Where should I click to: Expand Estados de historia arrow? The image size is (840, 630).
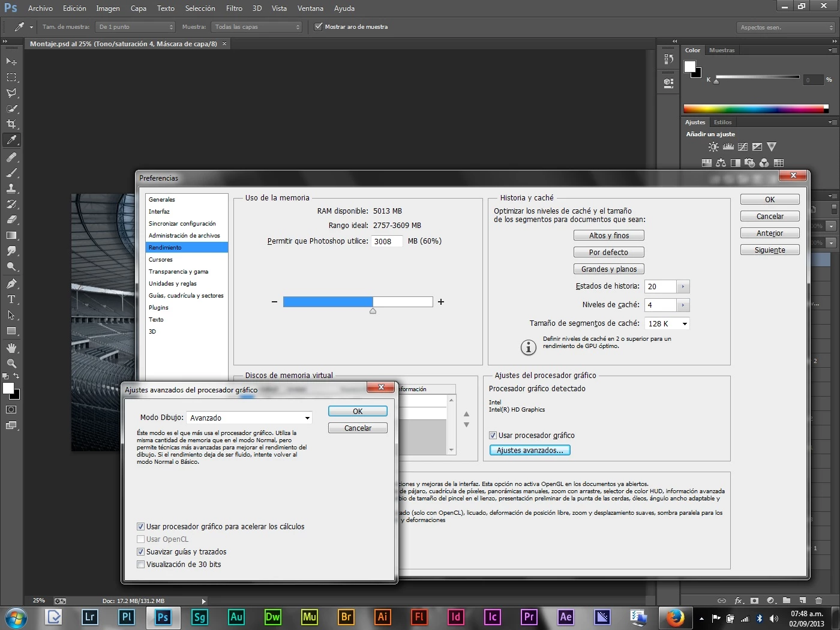683,287
